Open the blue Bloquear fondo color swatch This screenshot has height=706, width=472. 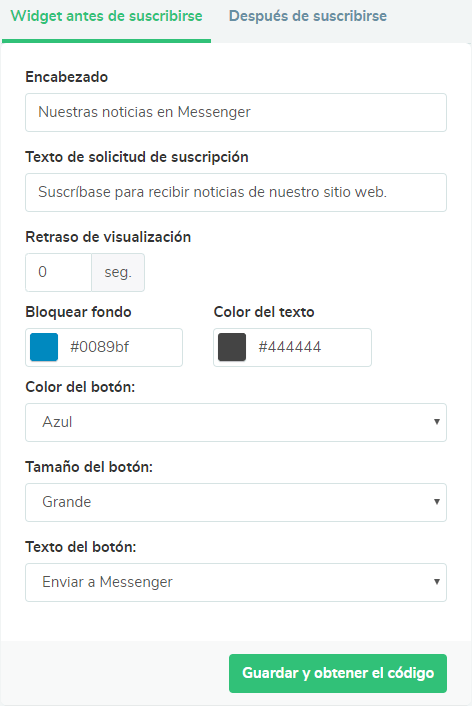point(44,347)
